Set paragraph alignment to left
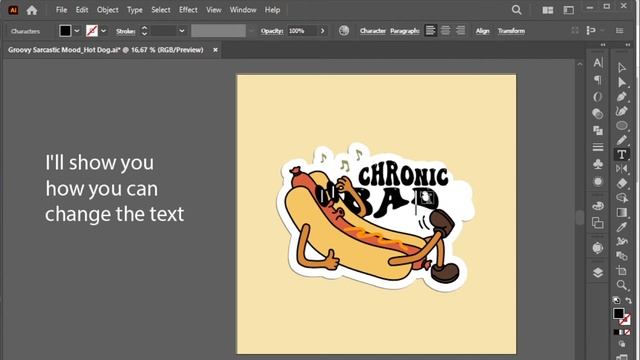 coord(430,31)
